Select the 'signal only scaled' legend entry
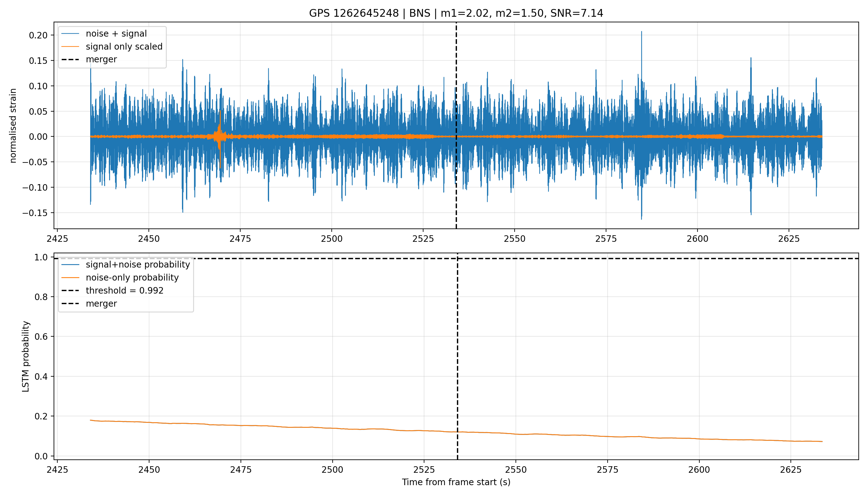This screenshot has width=868, height=496. click(124, 47)
